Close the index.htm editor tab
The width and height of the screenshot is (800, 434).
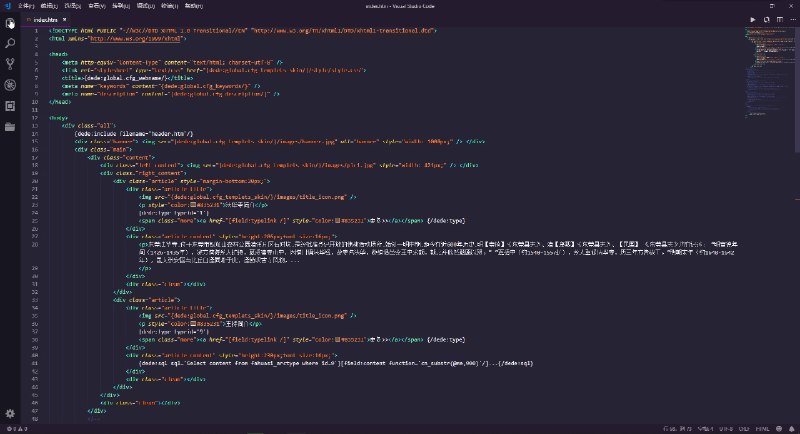(x=64, y=20)
